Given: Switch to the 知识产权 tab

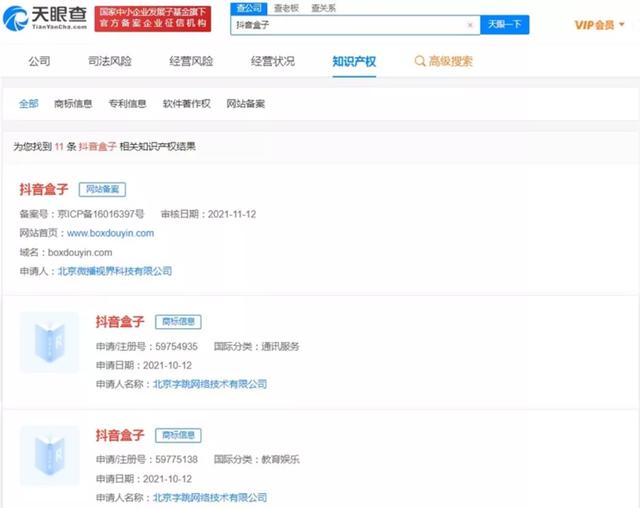Looking at the screenshot, I should [x=354, y=62].
